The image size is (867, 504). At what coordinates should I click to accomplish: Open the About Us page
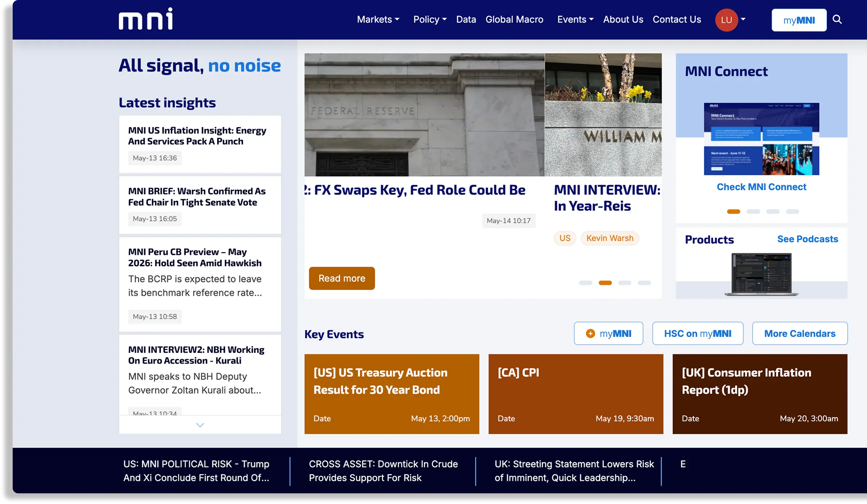click(623, 19)
